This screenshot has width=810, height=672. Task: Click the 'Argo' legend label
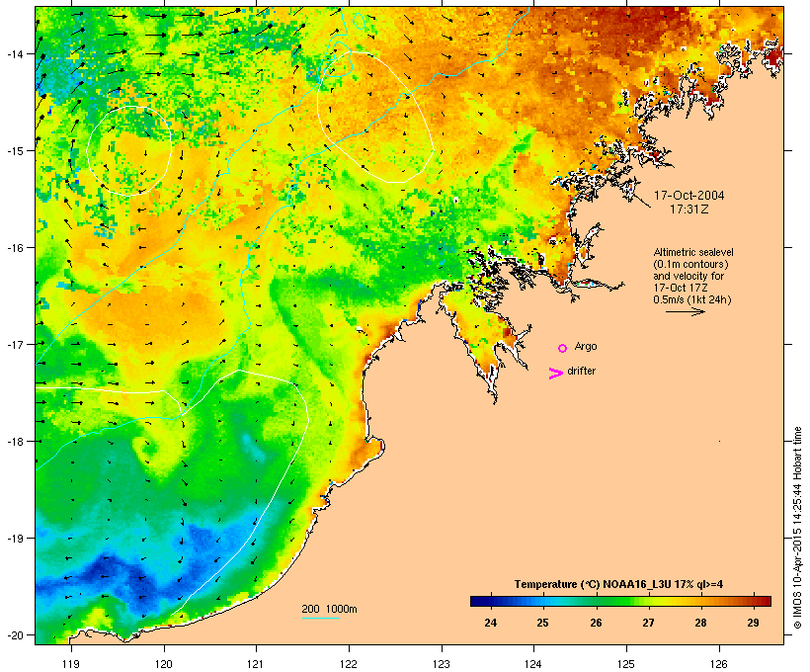(586, 346)
